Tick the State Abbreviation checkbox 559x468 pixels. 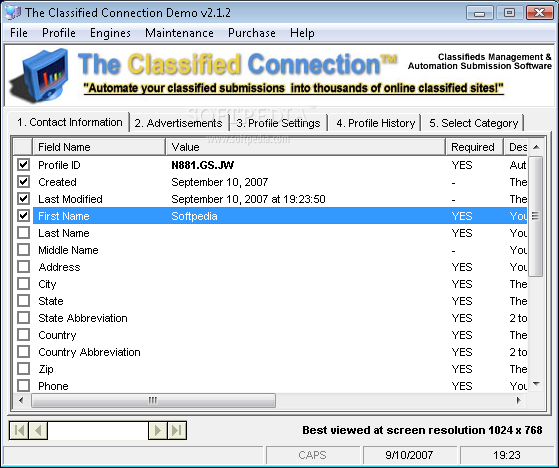[x=24, y=318]
